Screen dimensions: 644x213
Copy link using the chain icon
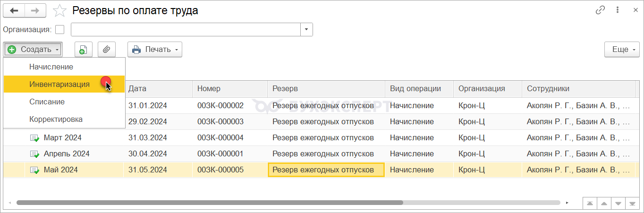click(601, 10)
